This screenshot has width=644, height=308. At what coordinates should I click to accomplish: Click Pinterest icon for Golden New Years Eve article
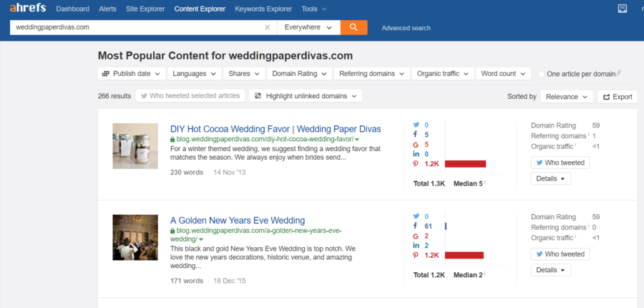(416, 256)
